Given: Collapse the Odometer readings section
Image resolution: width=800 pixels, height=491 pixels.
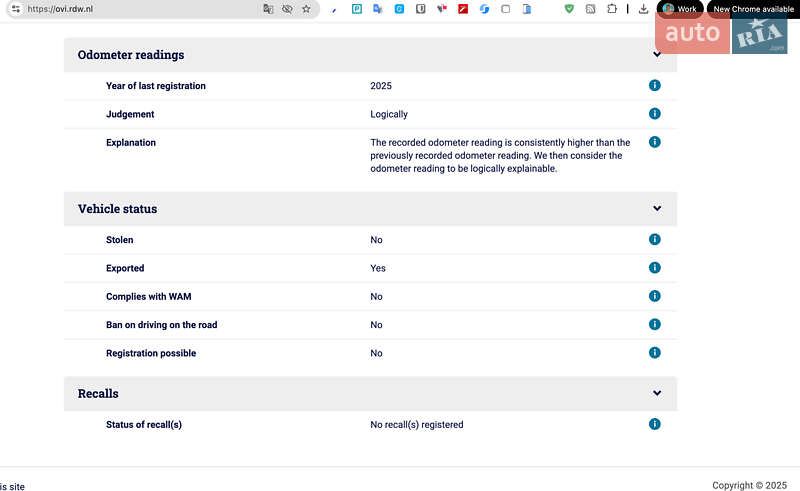Looking at the screenshot, I should click(x=657, y=55).
